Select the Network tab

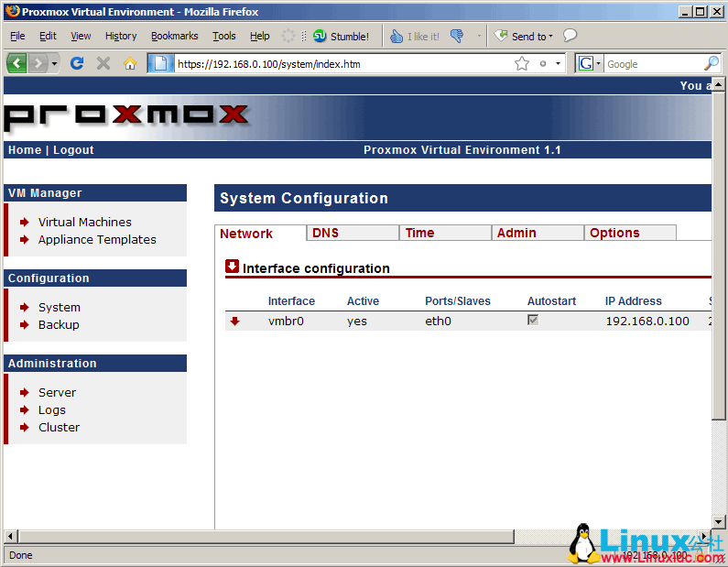[260, 233]
